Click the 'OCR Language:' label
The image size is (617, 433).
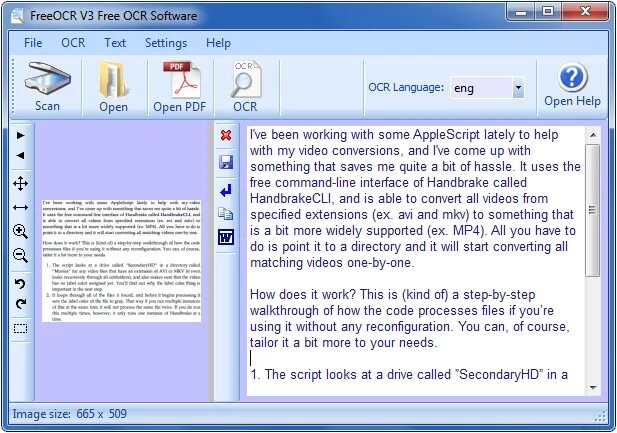point(406,87)
